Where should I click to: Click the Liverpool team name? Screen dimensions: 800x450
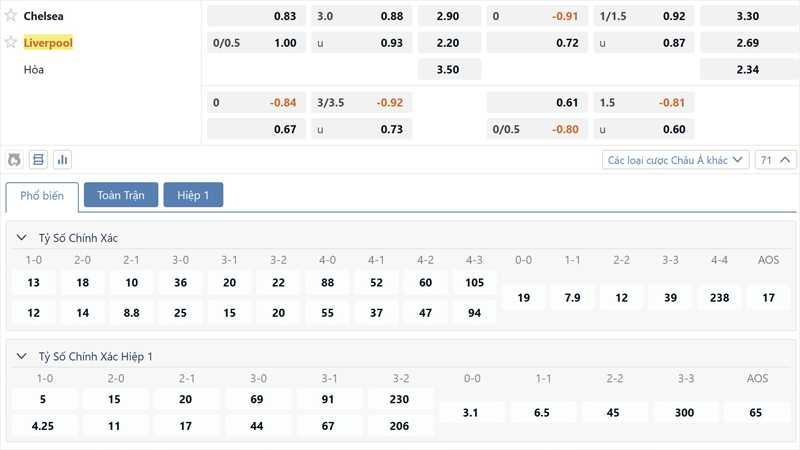[48, 43]
